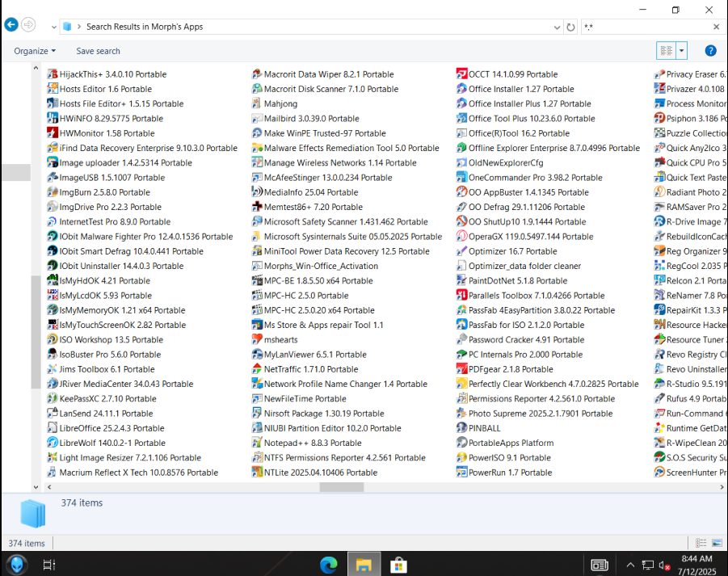Show hidden system tray icons chevron
Image resolution: width=728 pixels, height=576 pixels.
tap(630, 565)
